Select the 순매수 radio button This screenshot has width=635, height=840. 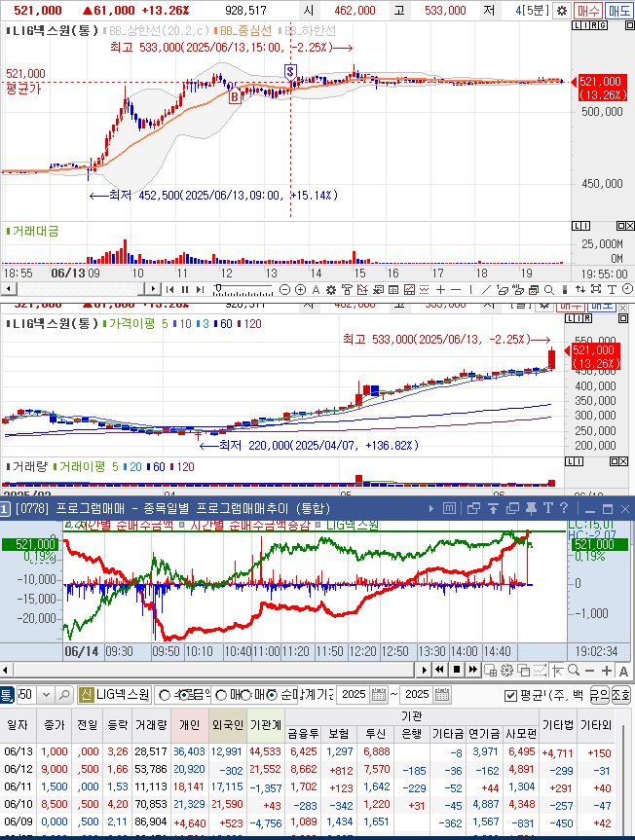pos(271,695)
